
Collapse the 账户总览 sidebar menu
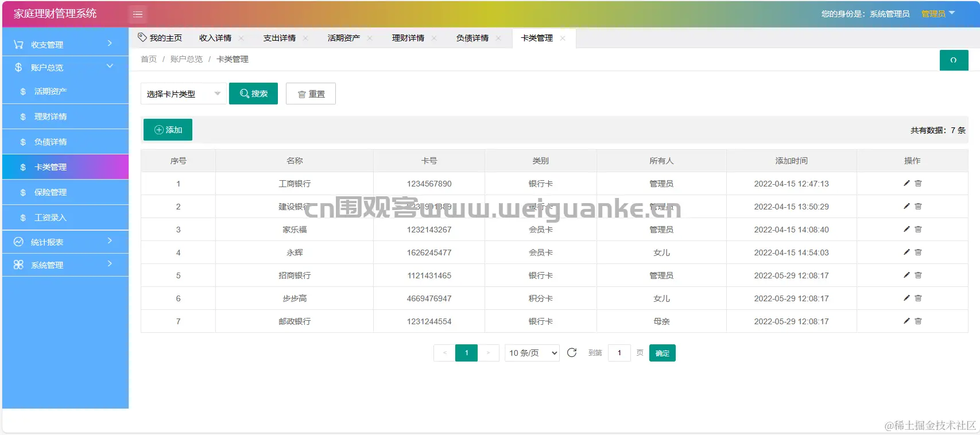point(65,67)
